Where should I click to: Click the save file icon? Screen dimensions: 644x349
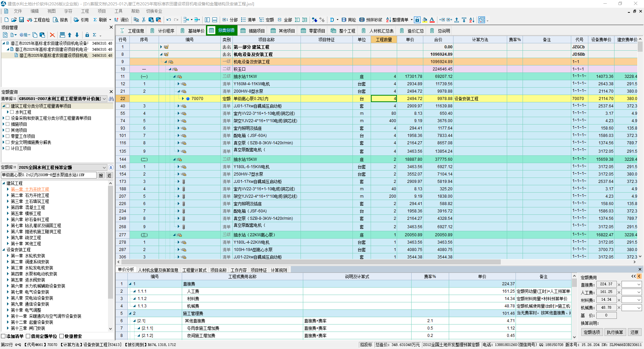point(21,20)
